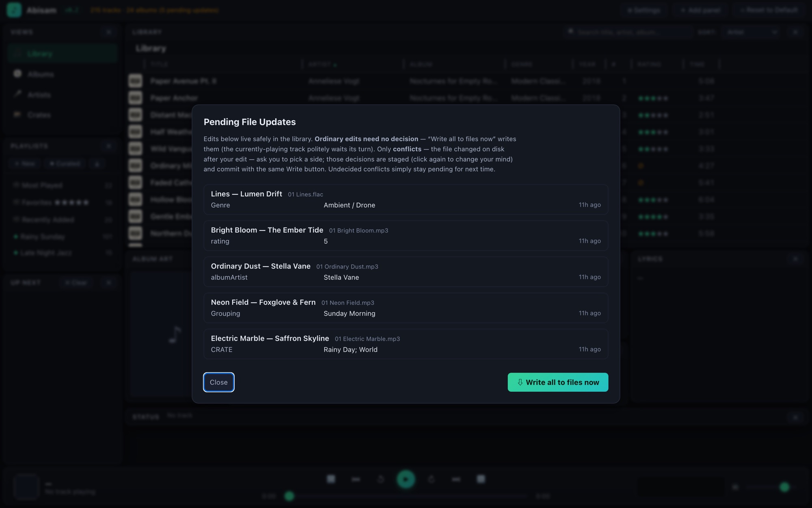The width and height of the screenshot is (812, 508).
Task: Click the 01 Ordinary Dust.mp3 filename
Action: [x=347, y=267]
